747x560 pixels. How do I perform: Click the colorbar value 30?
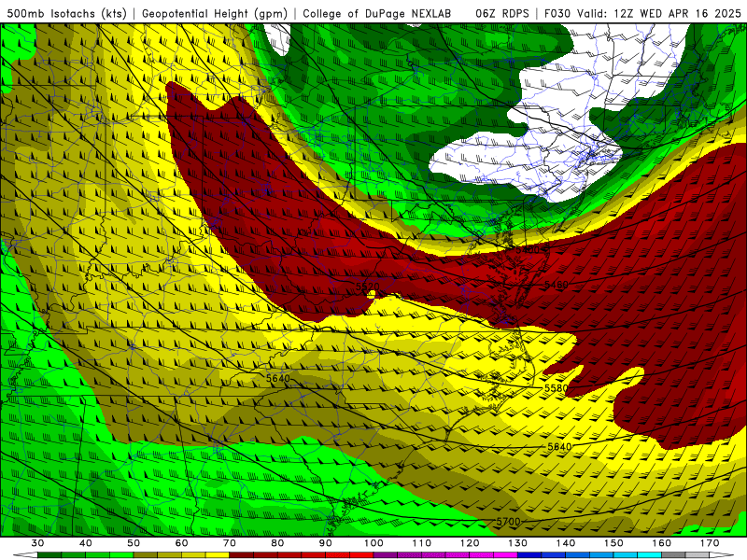37,543
